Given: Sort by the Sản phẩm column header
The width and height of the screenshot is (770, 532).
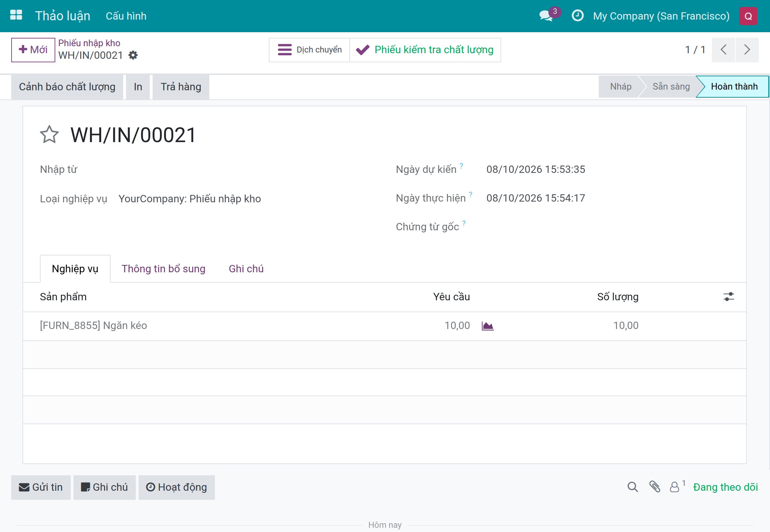Looking at the screenshot, I should click(x=63, y=297).
